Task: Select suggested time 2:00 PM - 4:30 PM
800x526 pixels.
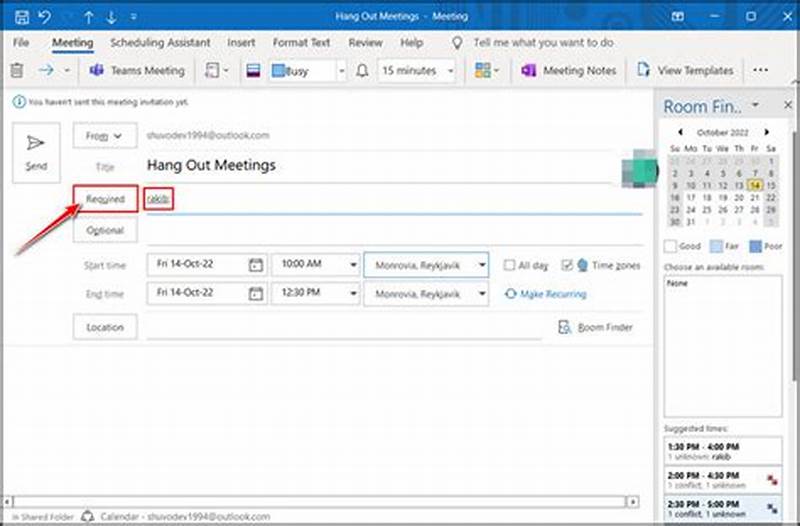Action: pyautogui.click(x=722, y=480)
